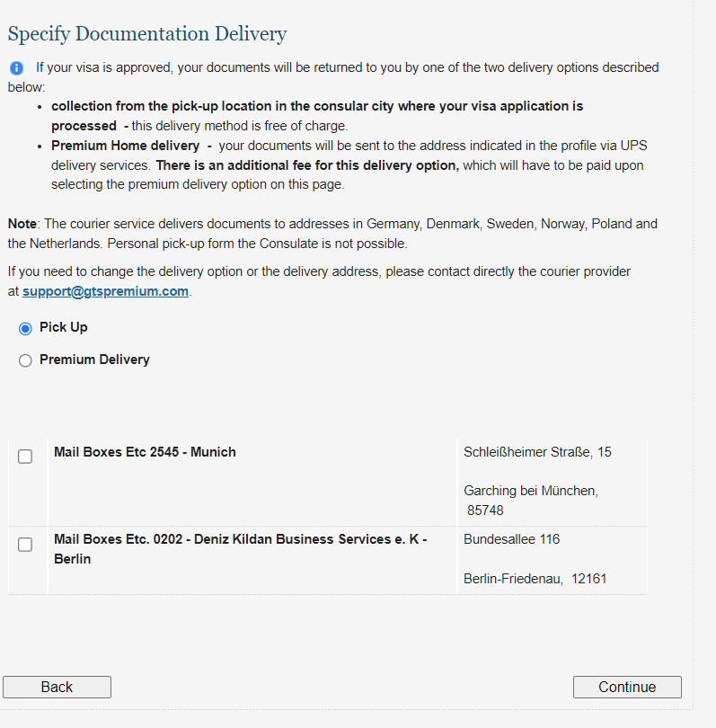Screen dimensions: 716x728
Task: Select the Pick Up radio button
Action: tap(25, 328)
